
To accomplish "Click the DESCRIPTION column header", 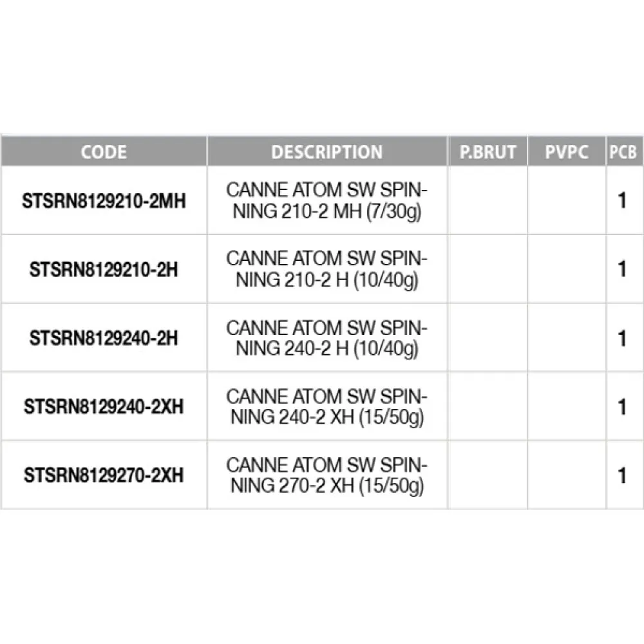I will [x=327, y=152].
